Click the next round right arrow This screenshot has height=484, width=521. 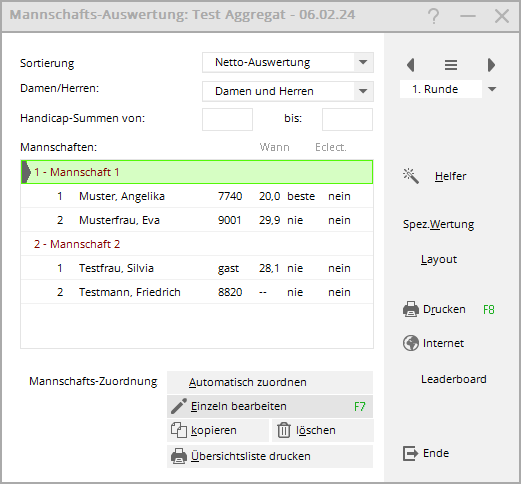click(491, 65)
